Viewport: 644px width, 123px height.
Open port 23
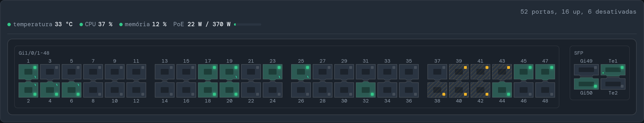click(x=273, y=72)
